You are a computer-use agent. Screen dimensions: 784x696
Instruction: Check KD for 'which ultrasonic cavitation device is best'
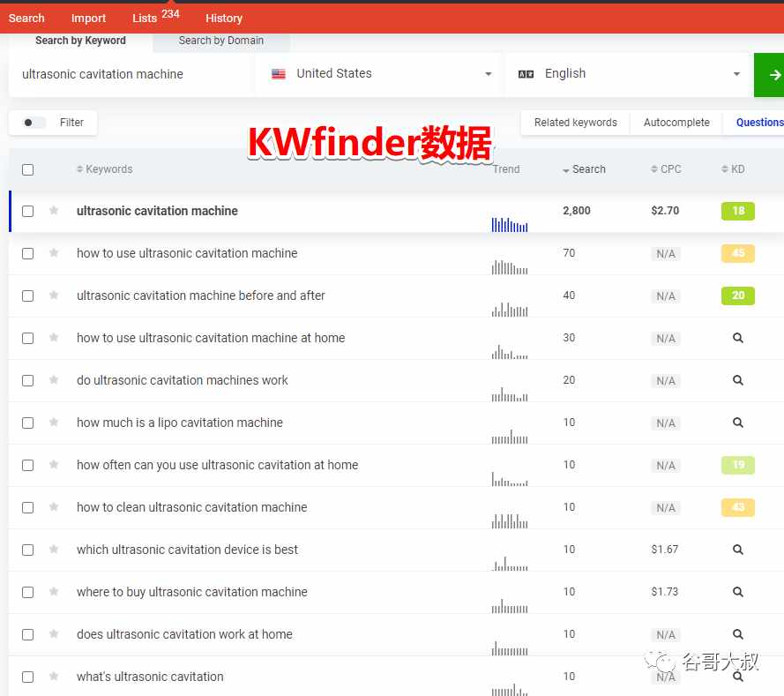point(738,550)
